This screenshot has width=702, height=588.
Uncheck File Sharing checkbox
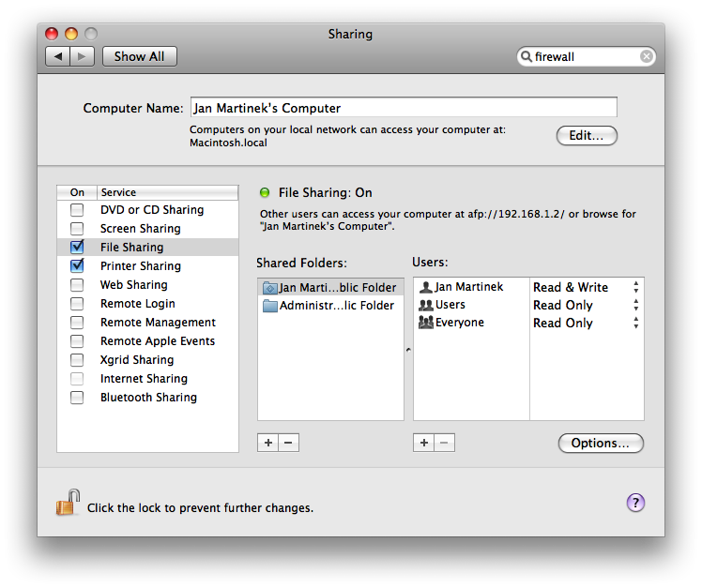77,247
